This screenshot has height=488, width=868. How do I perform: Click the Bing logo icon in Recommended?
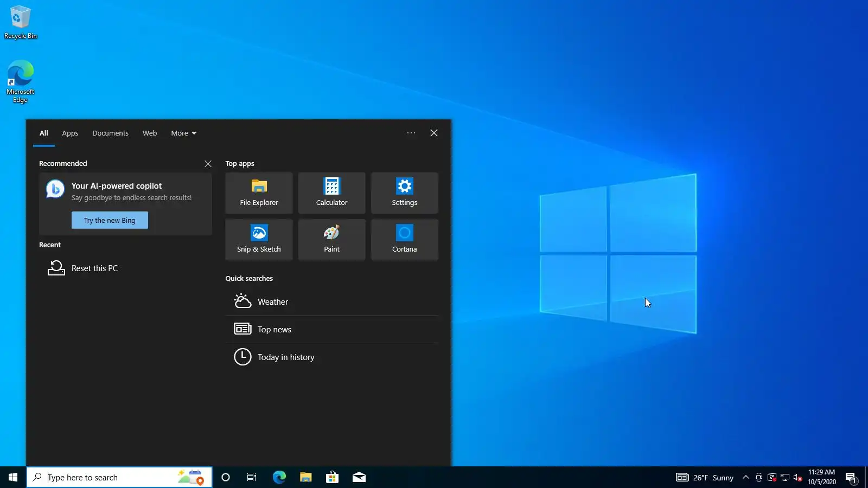coord(55,189)
